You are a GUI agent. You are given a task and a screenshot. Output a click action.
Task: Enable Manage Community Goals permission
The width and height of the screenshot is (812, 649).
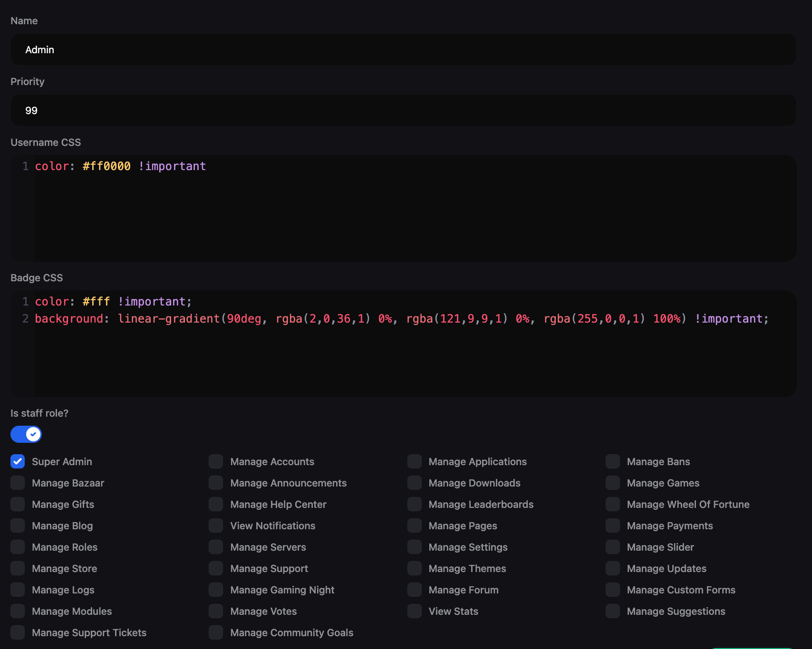216,632
